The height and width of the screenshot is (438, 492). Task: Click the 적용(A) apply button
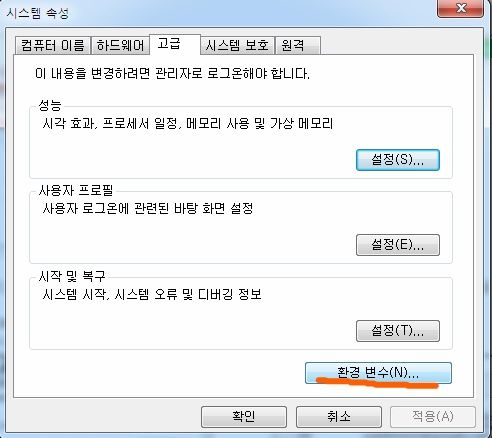433,417
